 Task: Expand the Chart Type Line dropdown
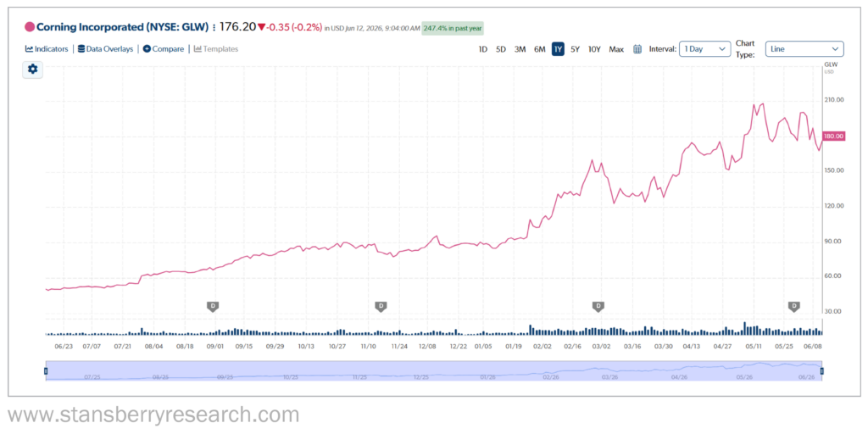pyautogui.click(x=804, y=48)
